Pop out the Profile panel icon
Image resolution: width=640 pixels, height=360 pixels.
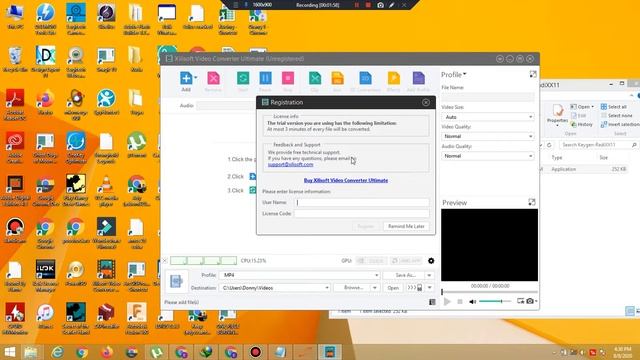pyautogui.click(x=533, y=74)
